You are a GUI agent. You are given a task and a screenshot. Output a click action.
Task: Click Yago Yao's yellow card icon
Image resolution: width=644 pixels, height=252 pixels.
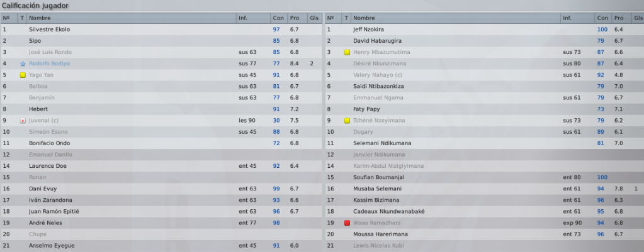pos(23,75)
